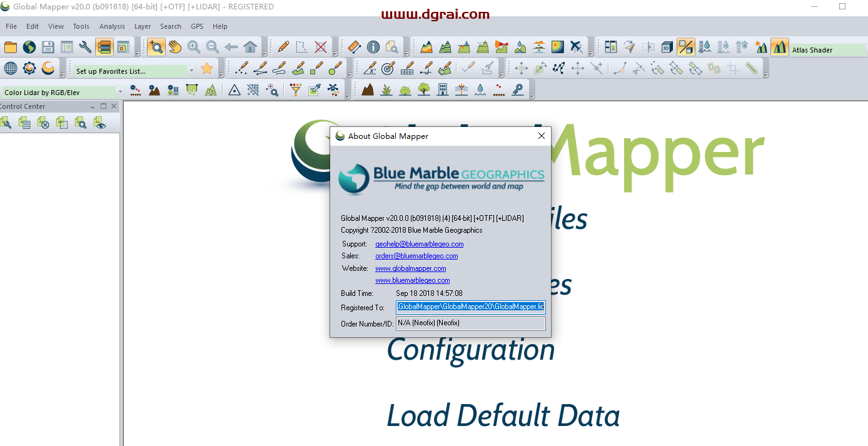Click the Control Center remove layer icon
The width and height of the screenshot is (868, 446).
[x=43, y=123]
